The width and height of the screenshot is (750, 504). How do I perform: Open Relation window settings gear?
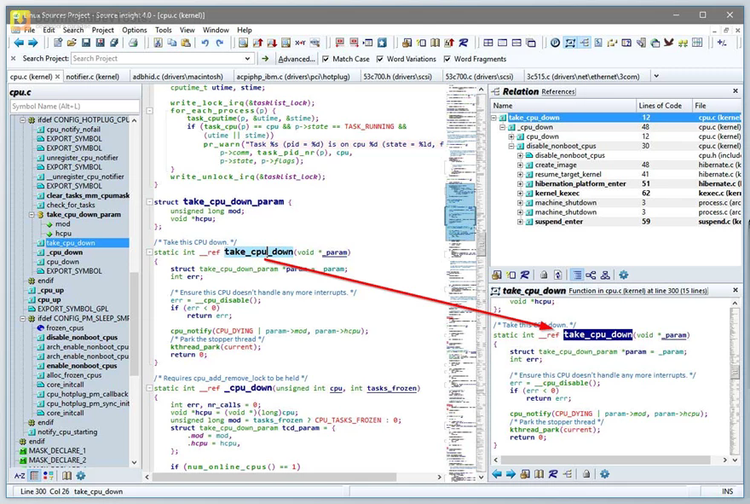(623, 275)
